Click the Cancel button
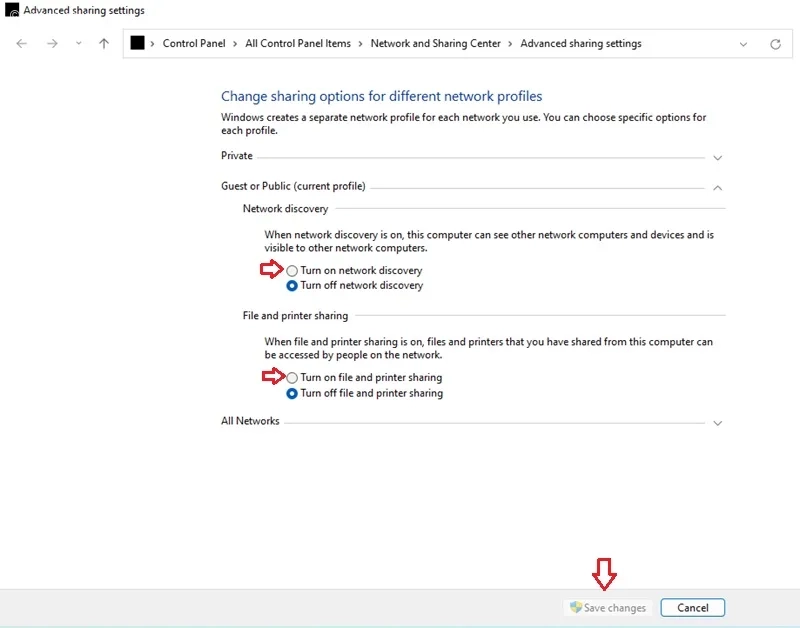The width and height of the screenshot is (800, 628). pos(692,608)
